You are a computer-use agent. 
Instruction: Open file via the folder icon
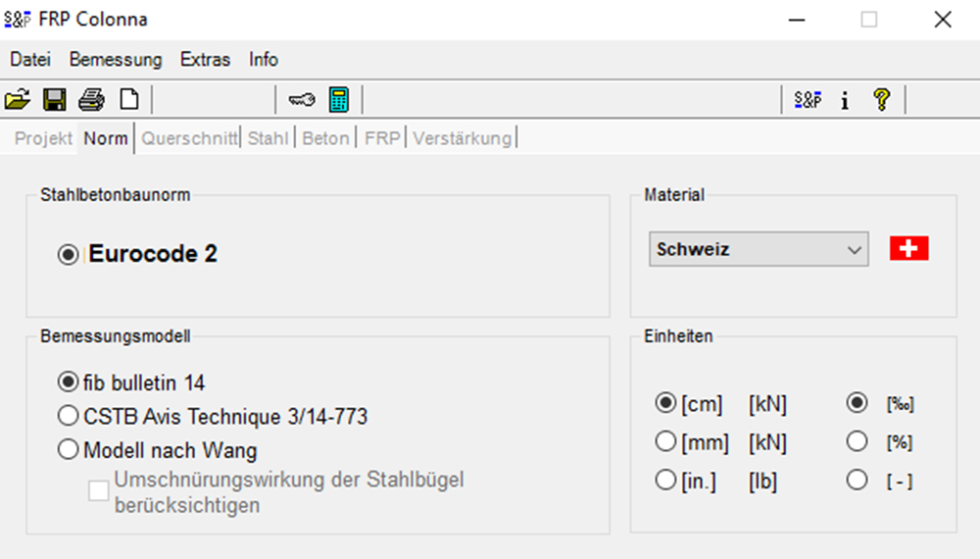pyautogui.click(x=18, y=99)
